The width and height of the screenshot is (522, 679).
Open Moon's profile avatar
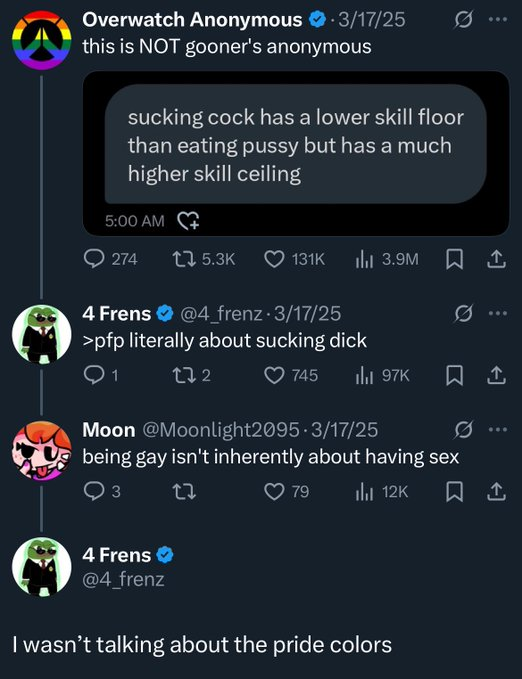click(42, 451)
